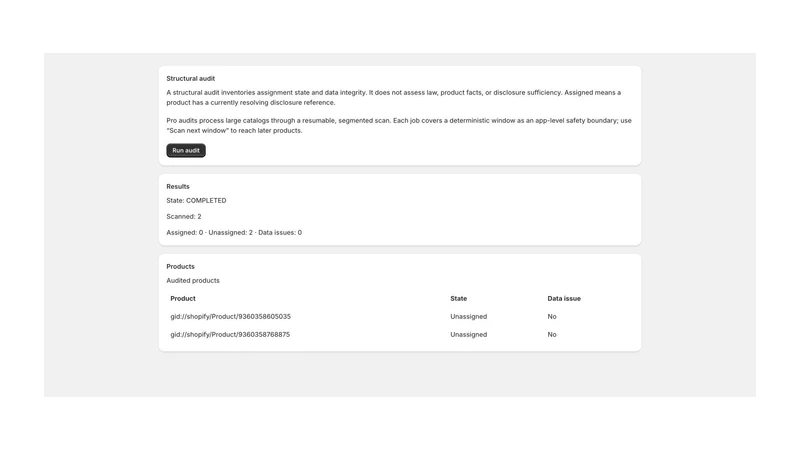Click the Structural audit heading
800x450 pixels.
pos(191,79)
